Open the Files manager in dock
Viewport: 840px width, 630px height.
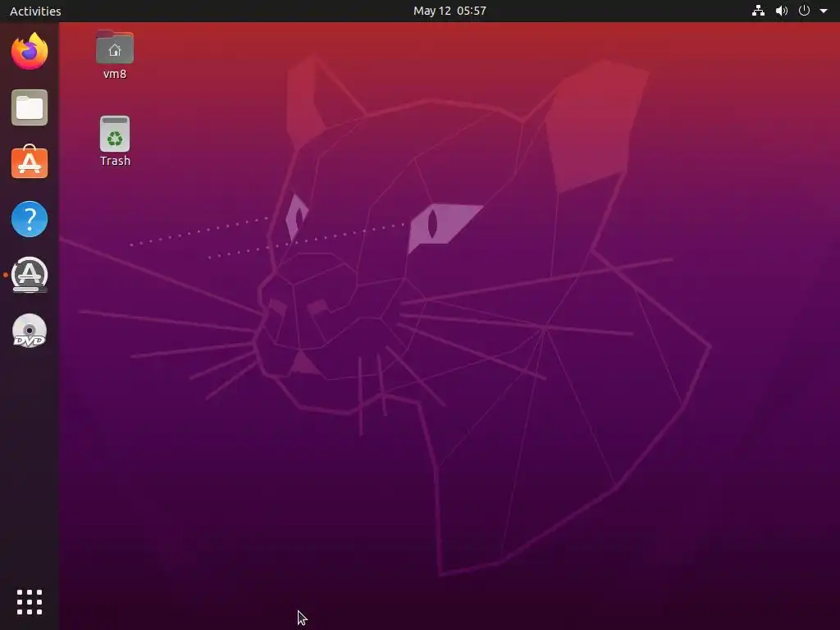pyautogui.click(x=30, y=107)
